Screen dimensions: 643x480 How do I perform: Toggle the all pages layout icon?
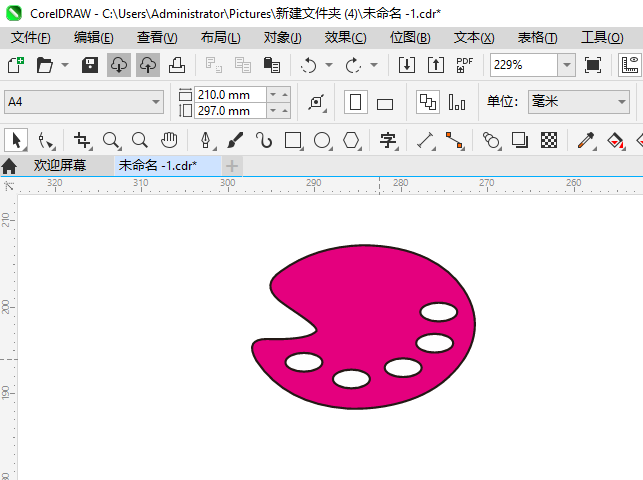[x=428, y=102]
